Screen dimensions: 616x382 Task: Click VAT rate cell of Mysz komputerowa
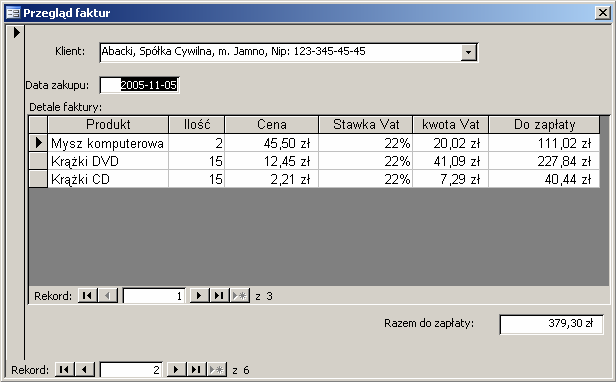coord(366,143)
